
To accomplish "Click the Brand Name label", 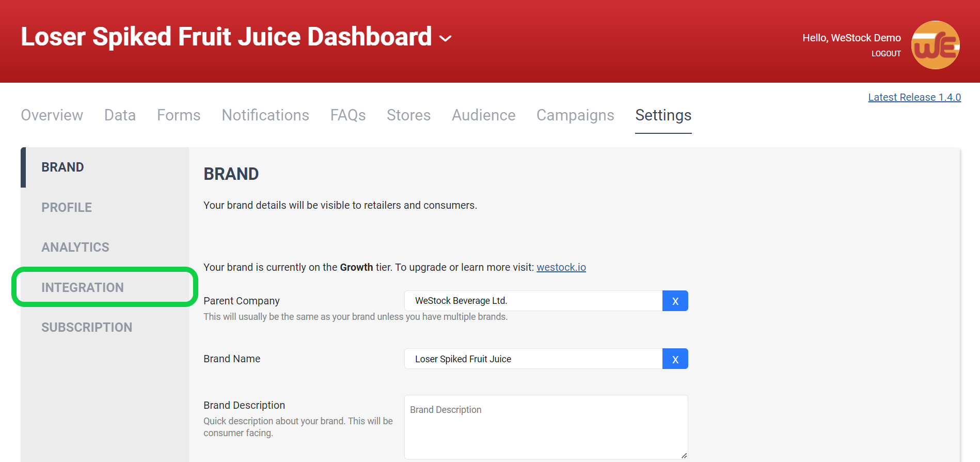I will [x=232, y=359].
